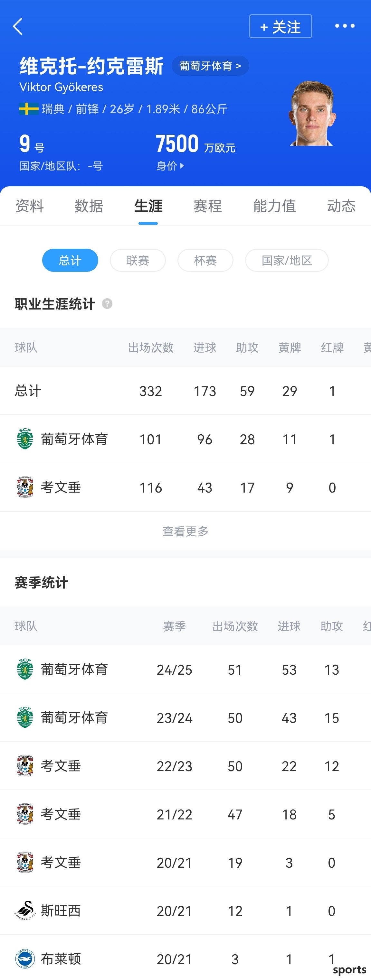Open the 24/25 葡萄牙体育 season row
This screenshot has height=980, width=371.
(185, 669)
